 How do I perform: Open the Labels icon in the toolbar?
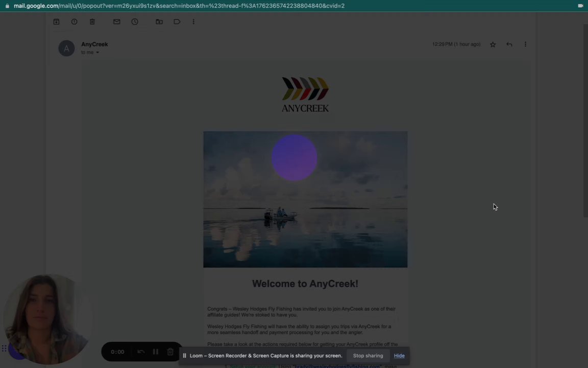pyautogui.click(x=177, y=22)
